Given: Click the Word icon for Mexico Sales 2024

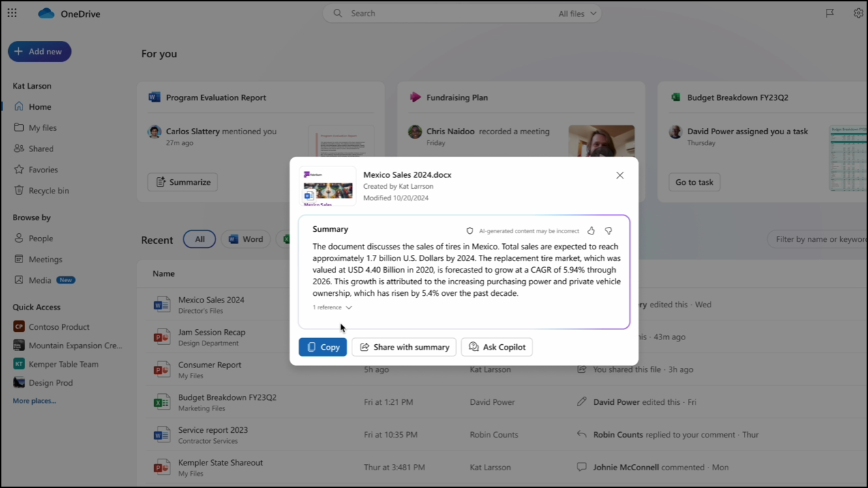Looking at the screenshot, I should pos(162,305).
